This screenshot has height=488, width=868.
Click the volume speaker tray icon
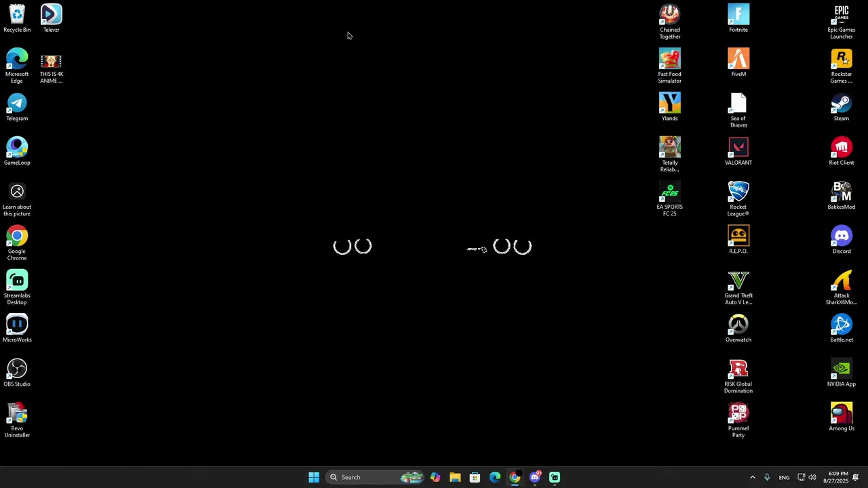coord(812,477)
